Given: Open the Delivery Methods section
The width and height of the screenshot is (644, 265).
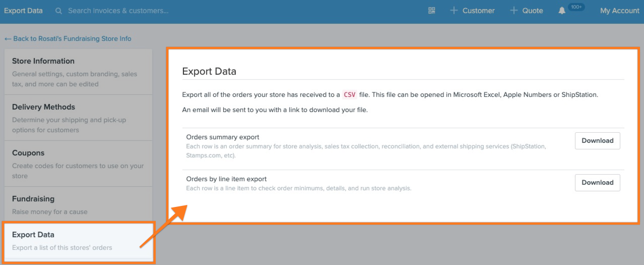Looking at the screenshot, I should pos(78,118).
